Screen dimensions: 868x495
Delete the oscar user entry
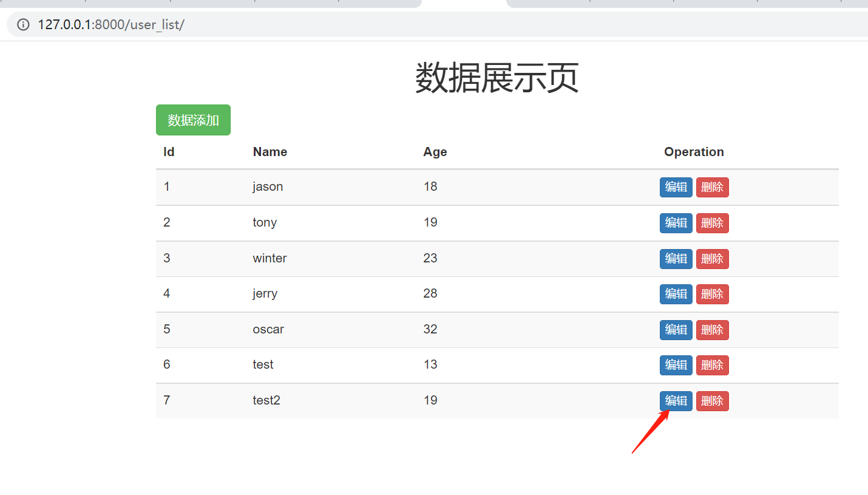712,330
